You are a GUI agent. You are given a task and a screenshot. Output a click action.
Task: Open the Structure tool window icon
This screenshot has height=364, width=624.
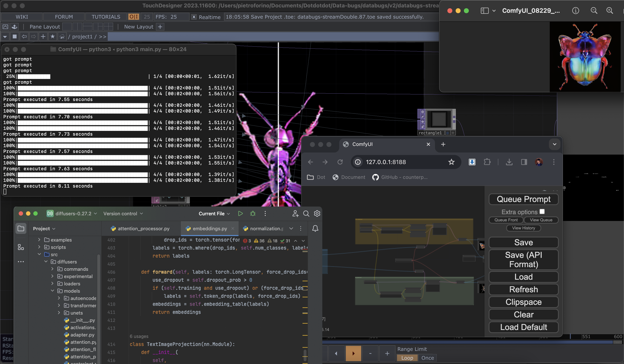coord(21,247)
